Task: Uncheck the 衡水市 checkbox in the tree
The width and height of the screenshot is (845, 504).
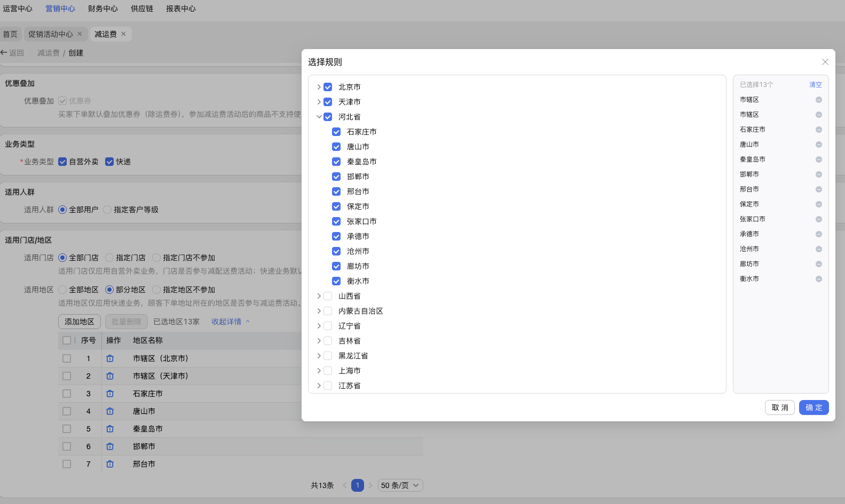Action: coord(336,281)
